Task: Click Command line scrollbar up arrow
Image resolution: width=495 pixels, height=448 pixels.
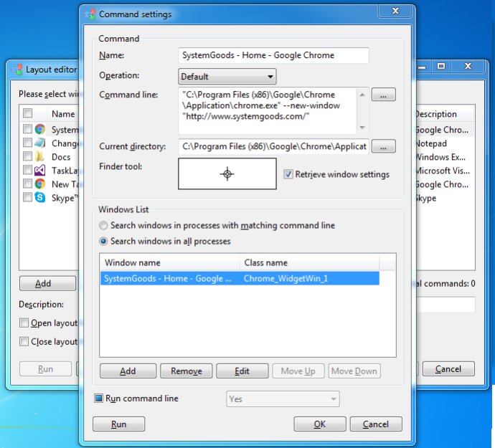Action: pos(362,95)
